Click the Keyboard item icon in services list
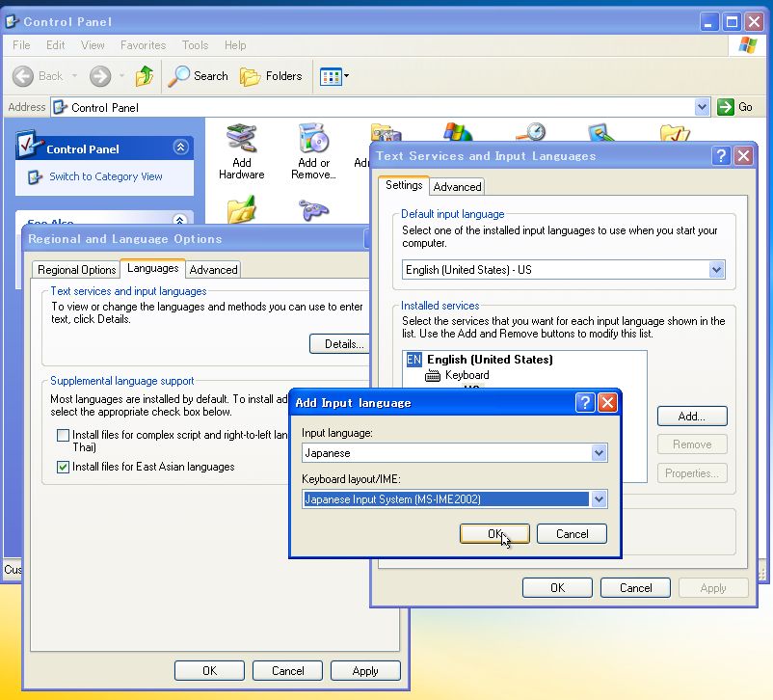 coord(433,376)
